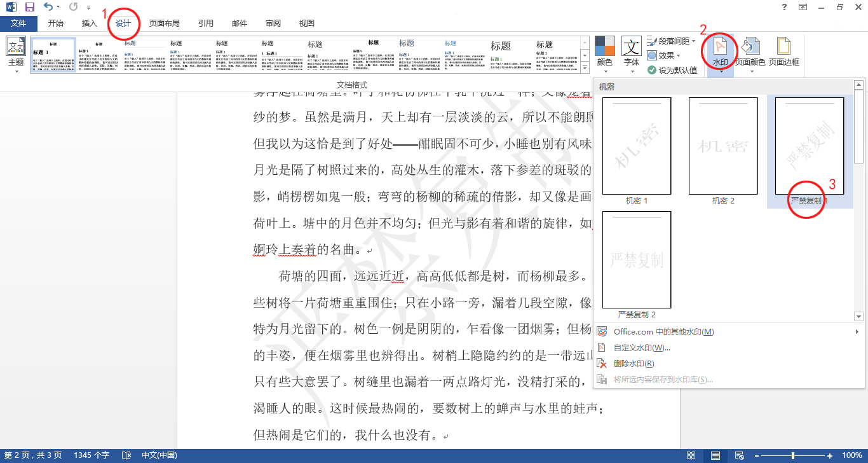This screenshot has width=868, height=463.
Task: Switch to Print Layout view
Action: click(x=715, y=455)
